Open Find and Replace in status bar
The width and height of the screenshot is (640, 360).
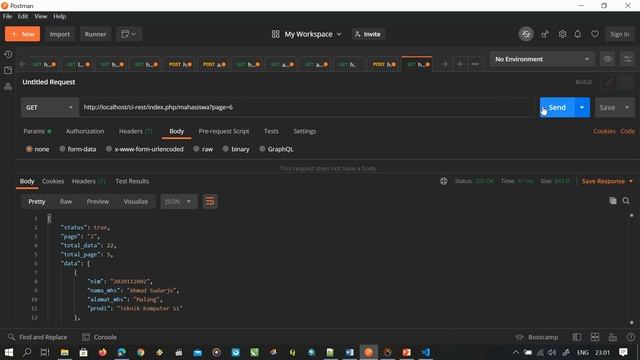click(x=38, y=337)
